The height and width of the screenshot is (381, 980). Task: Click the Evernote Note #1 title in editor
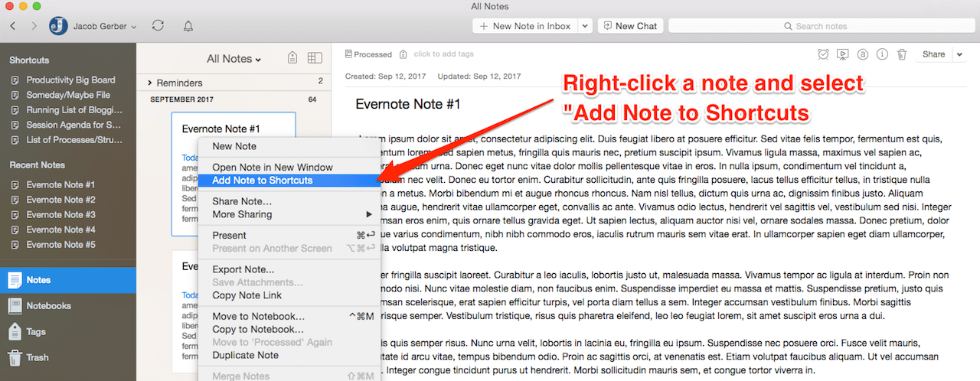pos(408,105)
